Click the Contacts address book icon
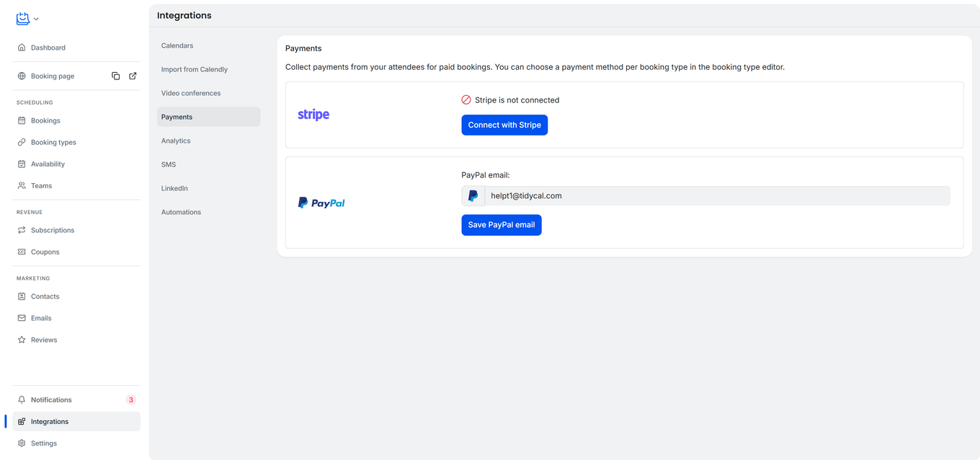The width and height of the screenshot is (980, 460). point(22,296)
